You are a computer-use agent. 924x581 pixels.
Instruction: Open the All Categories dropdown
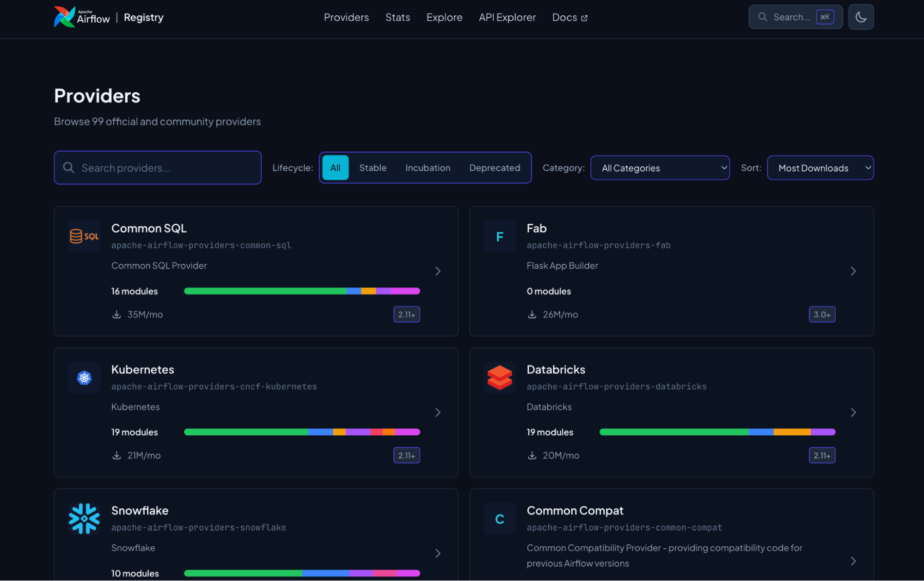click(660, 168)
